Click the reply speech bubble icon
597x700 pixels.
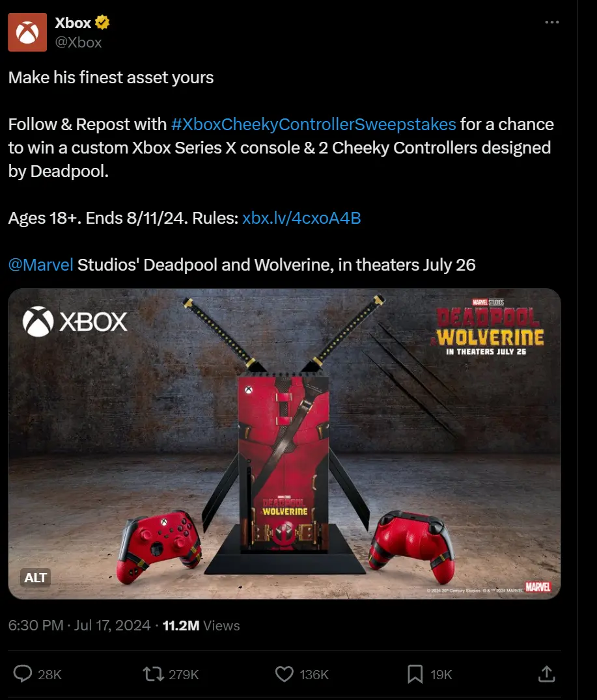[x=23, y=674]
